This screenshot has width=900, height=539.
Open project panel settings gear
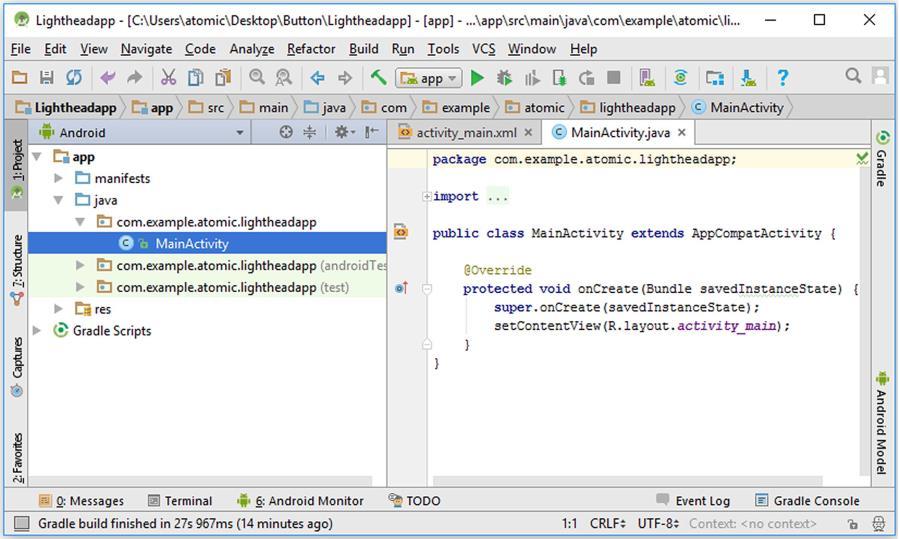tap(344, 133)
